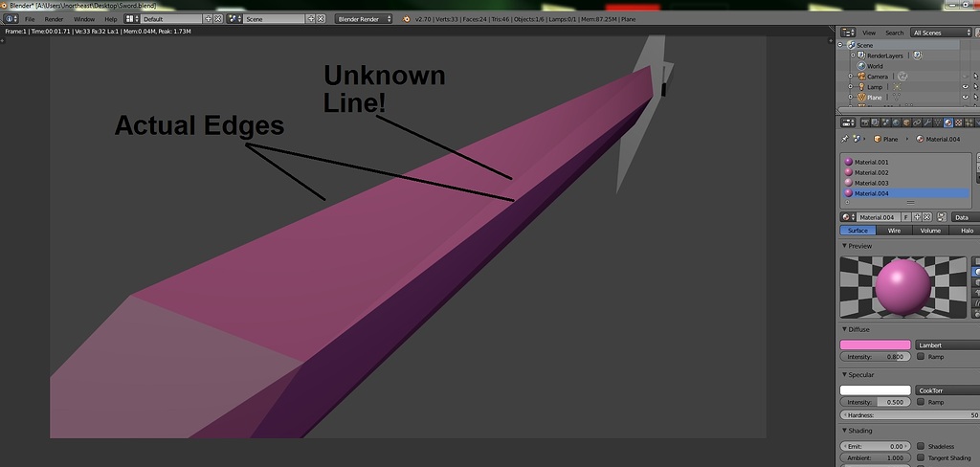Switch to the Render properties tab

pyautogui.click(x=865, y=122)
